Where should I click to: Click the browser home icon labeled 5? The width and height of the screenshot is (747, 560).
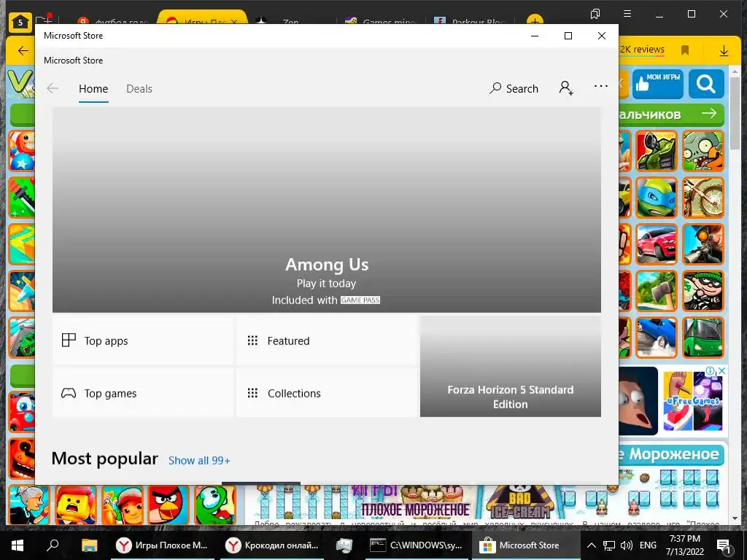coord(20,22)
